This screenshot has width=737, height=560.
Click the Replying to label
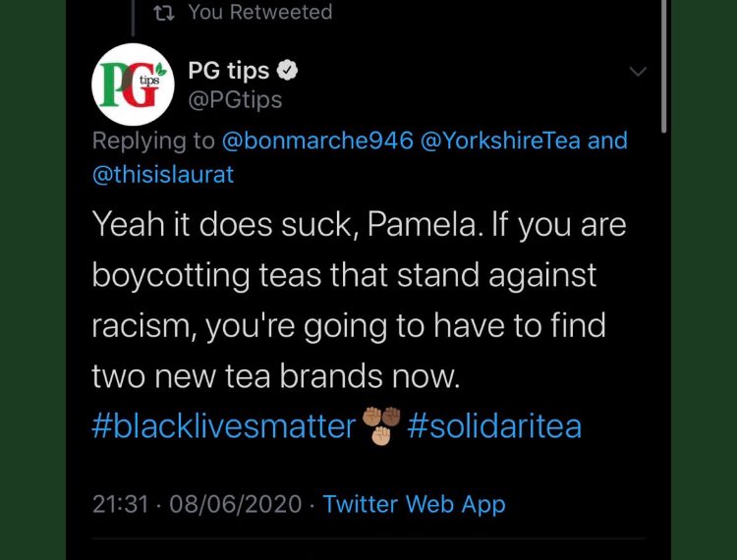coord(153,140)
